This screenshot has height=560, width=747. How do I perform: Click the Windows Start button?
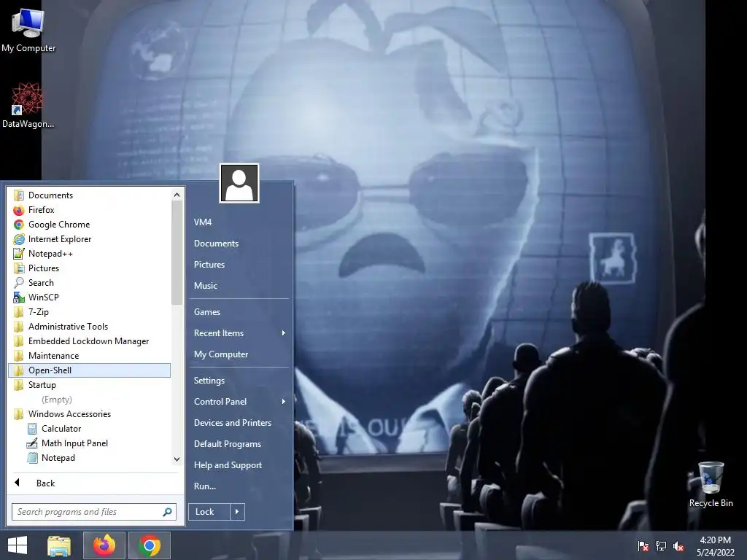pos(18,545)
